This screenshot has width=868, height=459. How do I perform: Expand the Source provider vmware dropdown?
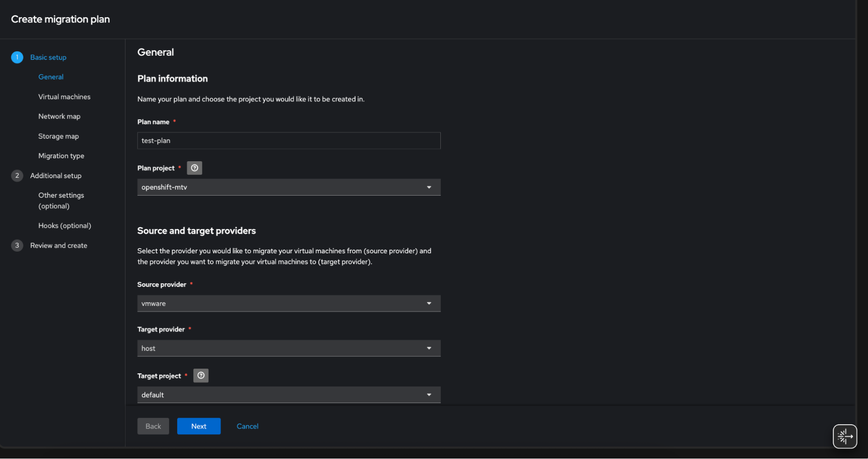click(x=289, y=303)
